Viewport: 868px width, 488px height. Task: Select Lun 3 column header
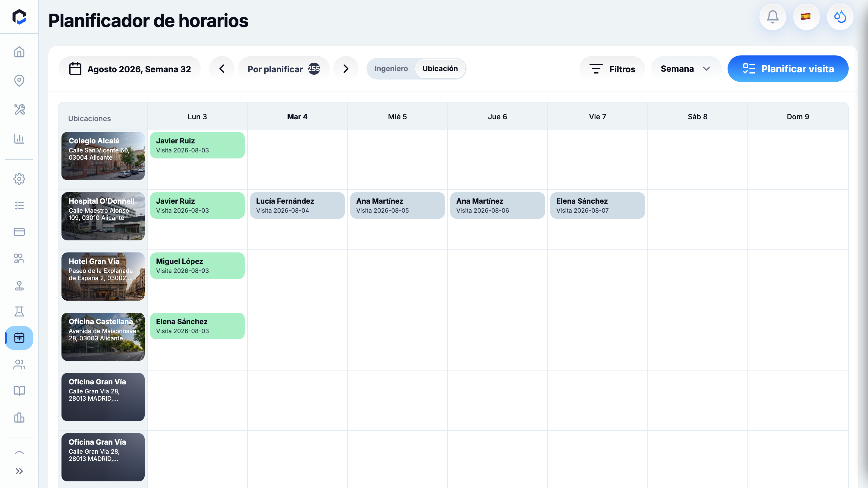point(197,117)
